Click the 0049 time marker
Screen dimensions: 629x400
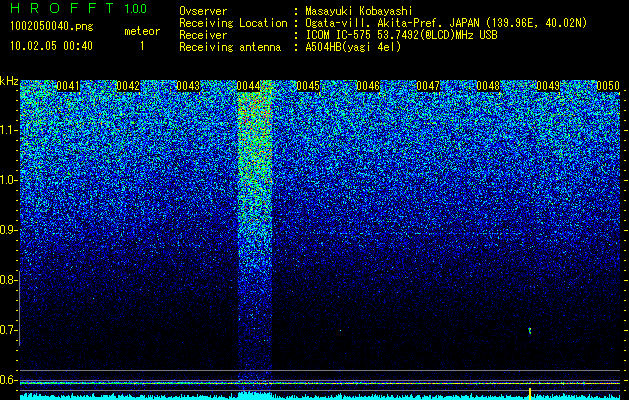coord(548,86)
